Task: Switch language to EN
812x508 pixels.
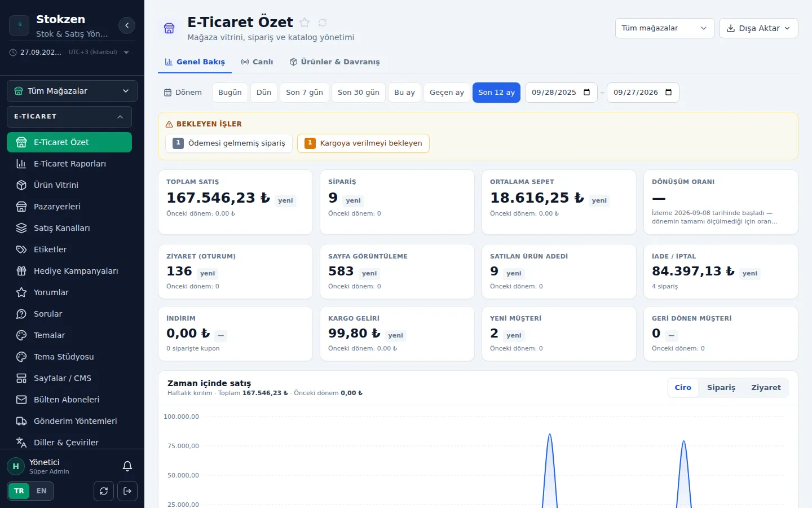Action: [x=42, y=491]
